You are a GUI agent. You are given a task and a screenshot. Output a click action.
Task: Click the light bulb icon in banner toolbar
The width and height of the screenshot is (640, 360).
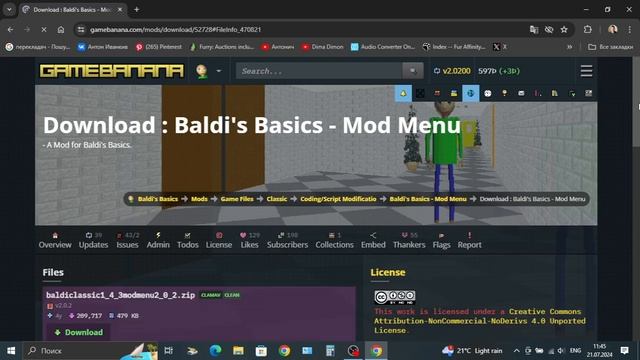coord(504,93)
